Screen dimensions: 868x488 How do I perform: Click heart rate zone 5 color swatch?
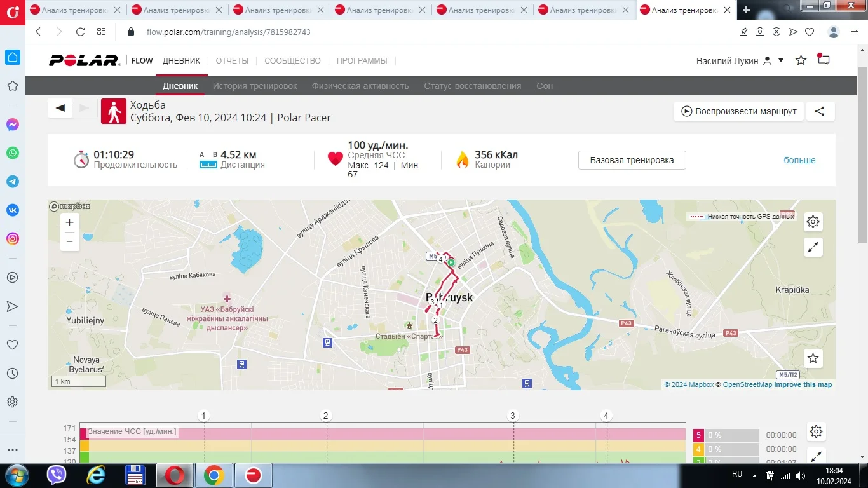tap(699, 435)
